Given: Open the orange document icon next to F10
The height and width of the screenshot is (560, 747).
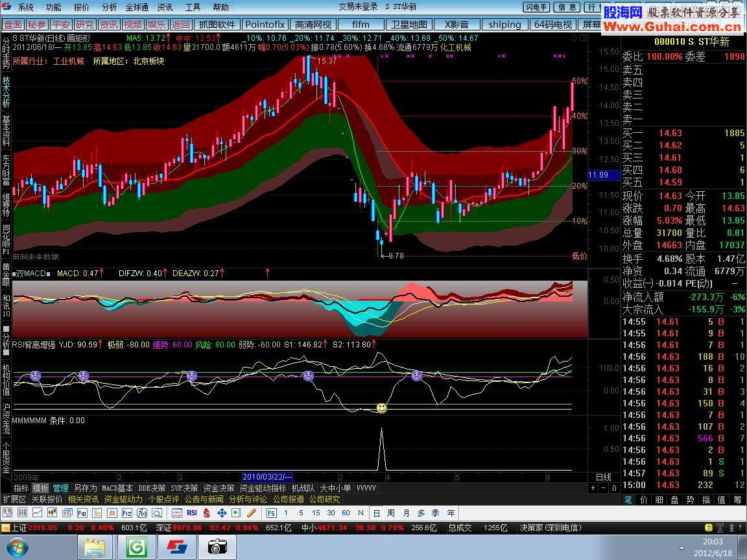Looking at the screenshot, I should pos(112,513).
